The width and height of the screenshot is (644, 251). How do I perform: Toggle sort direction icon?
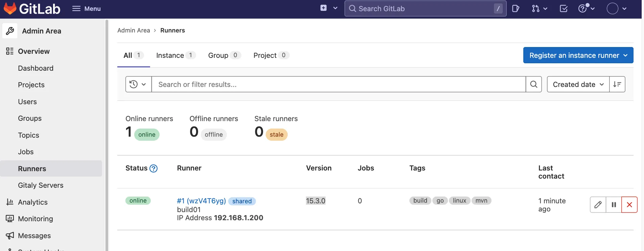pos(617,84)
